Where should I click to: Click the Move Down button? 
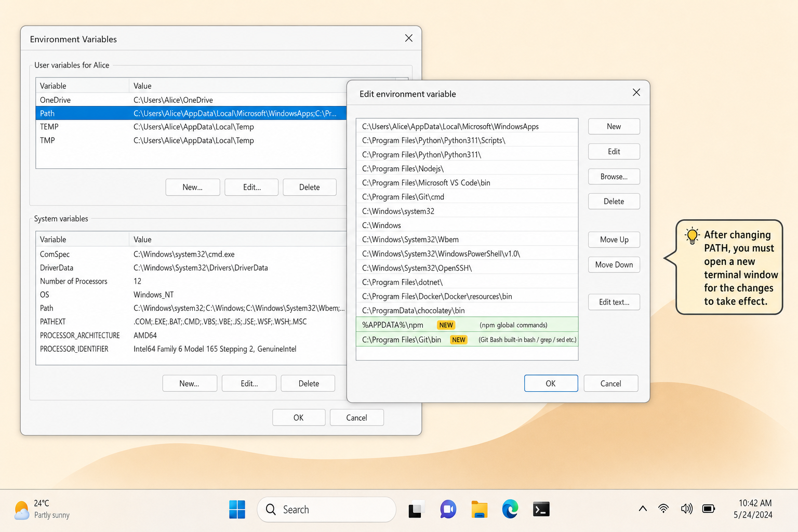[x=614, y=264]
